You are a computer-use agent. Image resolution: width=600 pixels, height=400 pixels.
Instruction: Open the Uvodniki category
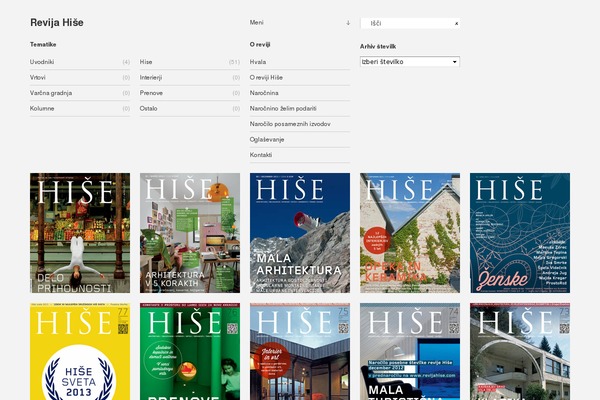pyautogui.click(x=80, y=62)
